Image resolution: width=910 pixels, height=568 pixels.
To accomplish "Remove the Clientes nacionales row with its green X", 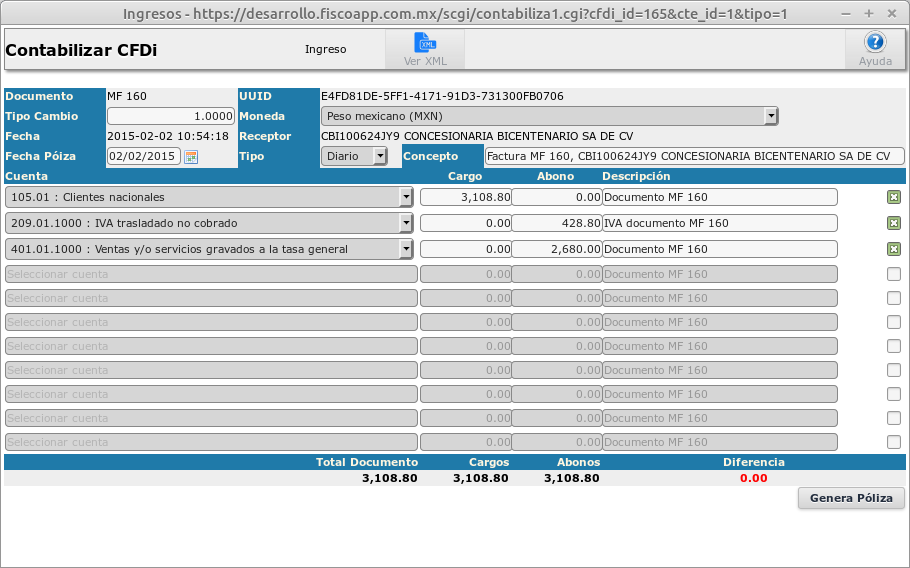I will (893, 197).
